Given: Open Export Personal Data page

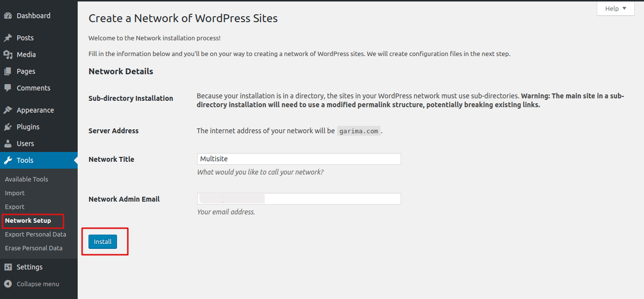Looking at the screenshot, I should coord(35,234).
